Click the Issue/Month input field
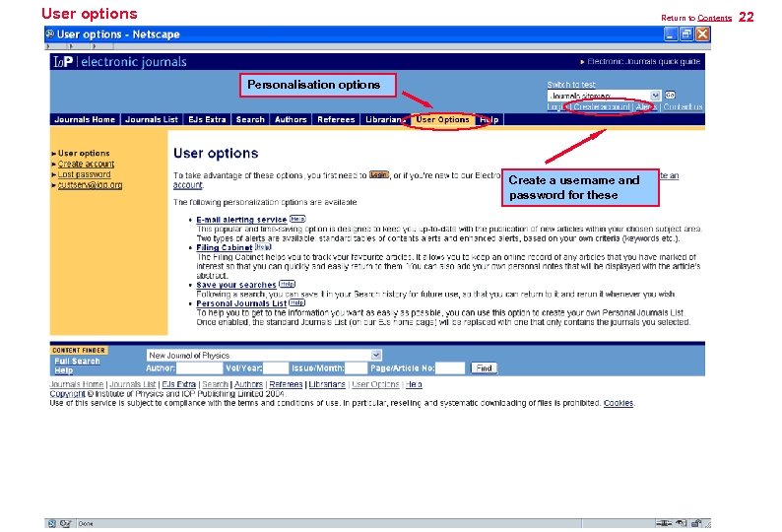Screen dimensions: 782x532 (x=357, y=368)
